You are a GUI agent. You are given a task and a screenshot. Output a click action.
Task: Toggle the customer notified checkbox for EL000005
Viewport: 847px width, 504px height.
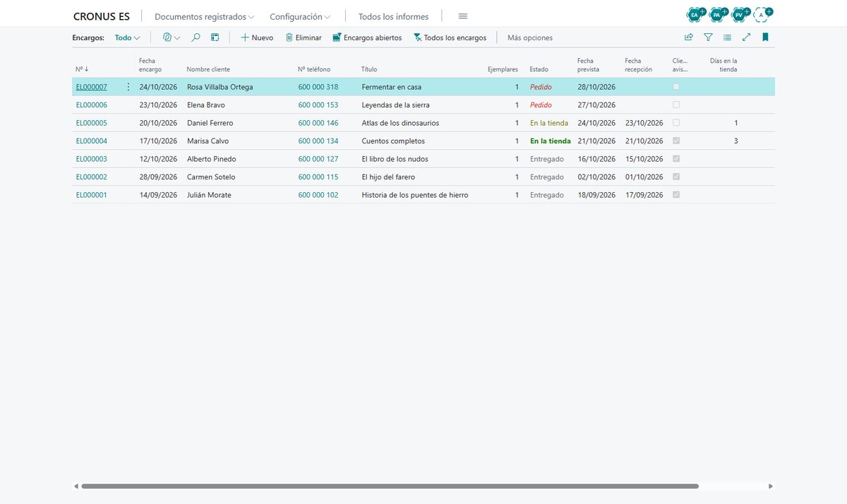pos(676,123)
